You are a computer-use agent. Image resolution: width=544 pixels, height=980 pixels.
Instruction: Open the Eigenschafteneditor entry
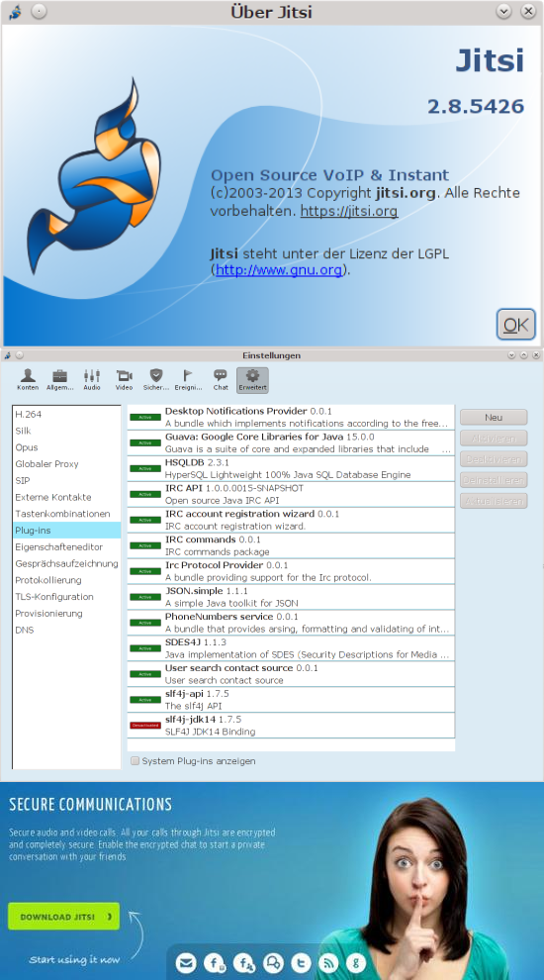(66, 546)
